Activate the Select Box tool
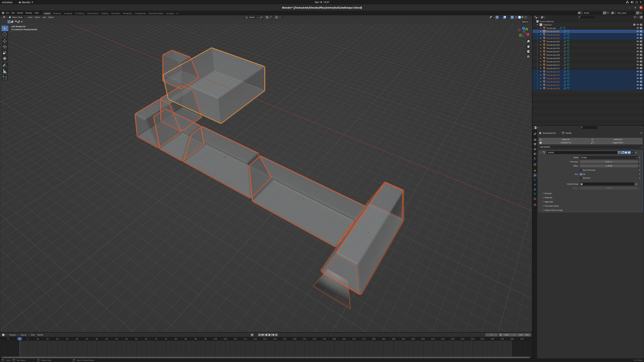Viewport: 644px width, 362px height. [5, 28]
